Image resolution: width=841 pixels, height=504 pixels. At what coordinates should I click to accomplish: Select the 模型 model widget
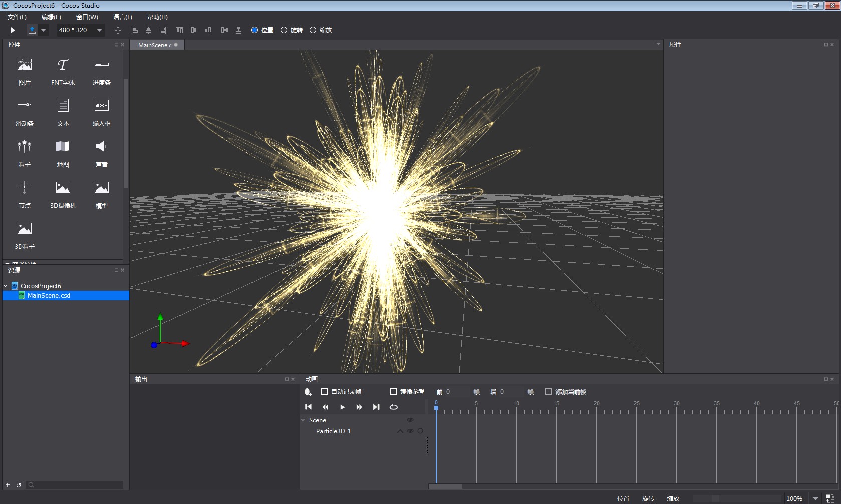pos(102,195)
